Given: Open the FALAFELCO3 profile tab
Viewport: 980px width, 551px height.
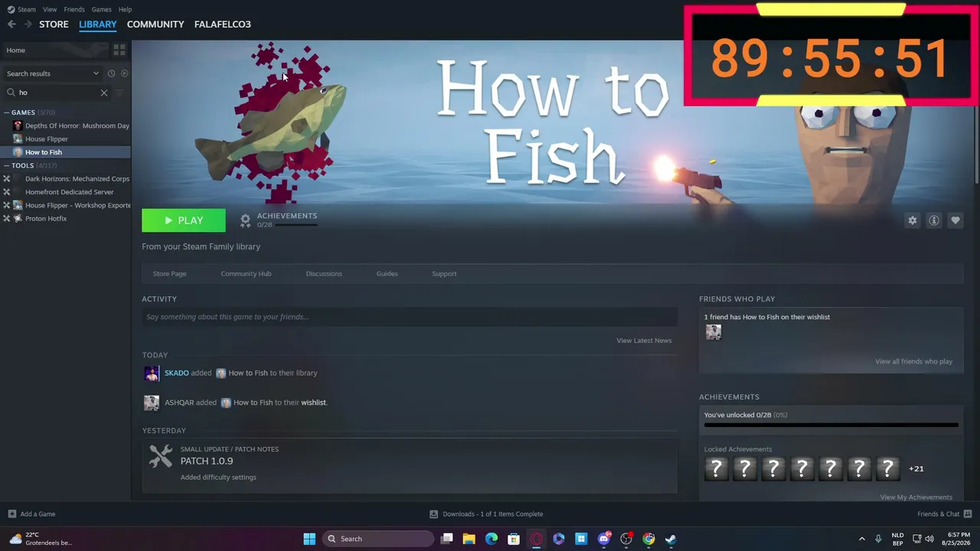Looking at the screenshot, I should tap(223, 24).
